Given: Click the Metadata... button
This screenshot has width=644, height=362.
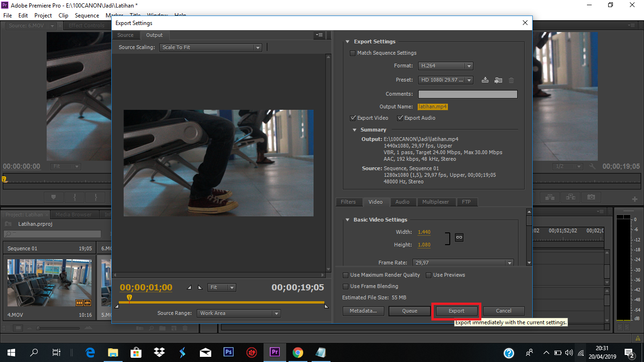Looking at the screenshot, I should tap(363, 311).
